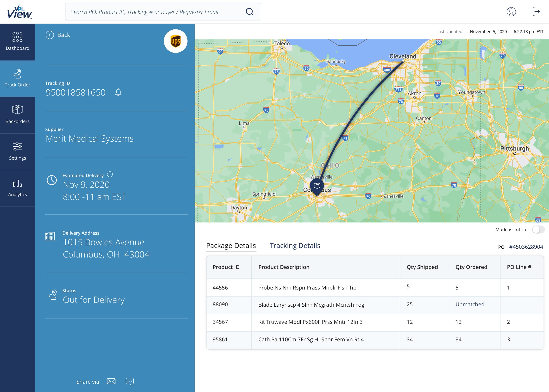Image resolution: width=549 pixels, height=392 pixels.
Task: Open Dashboard from sidebar
Action: pyautogui.click(x=17, y=42)
